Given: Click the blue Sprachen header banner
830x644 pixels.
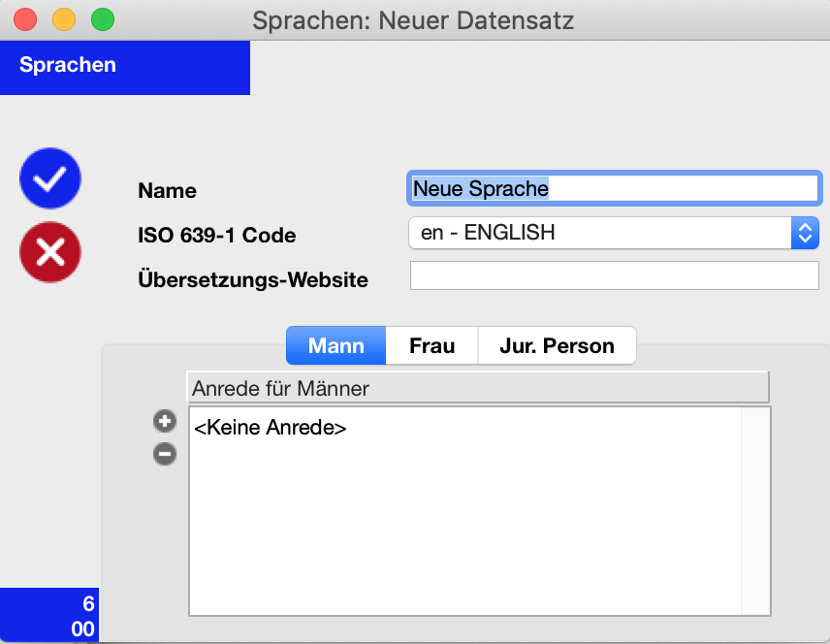Looking at the screenshot, I should [125, 67].
